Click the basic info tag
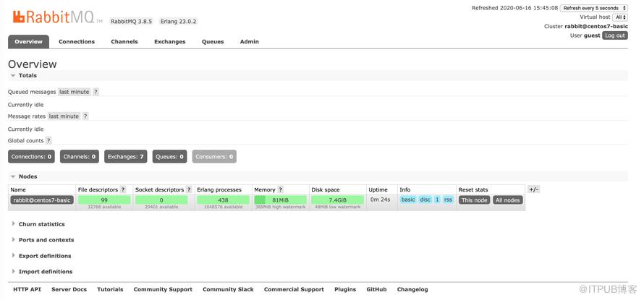644x300 pixels. [408, 200]
